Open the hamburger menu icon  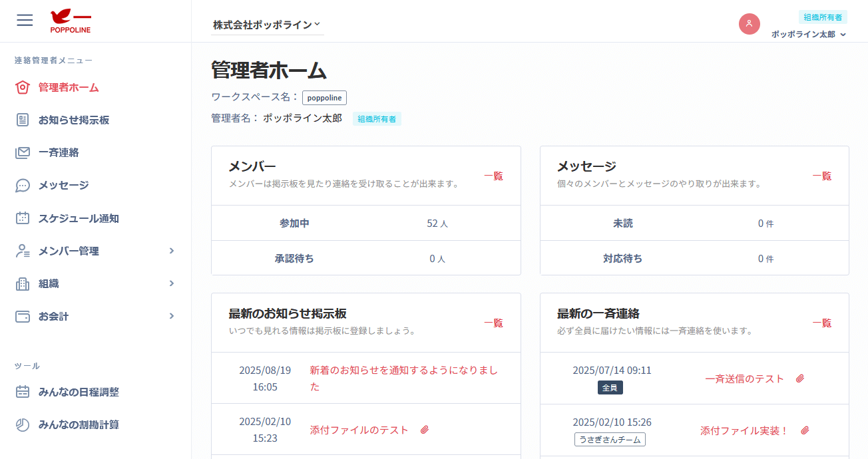[25, 21]
